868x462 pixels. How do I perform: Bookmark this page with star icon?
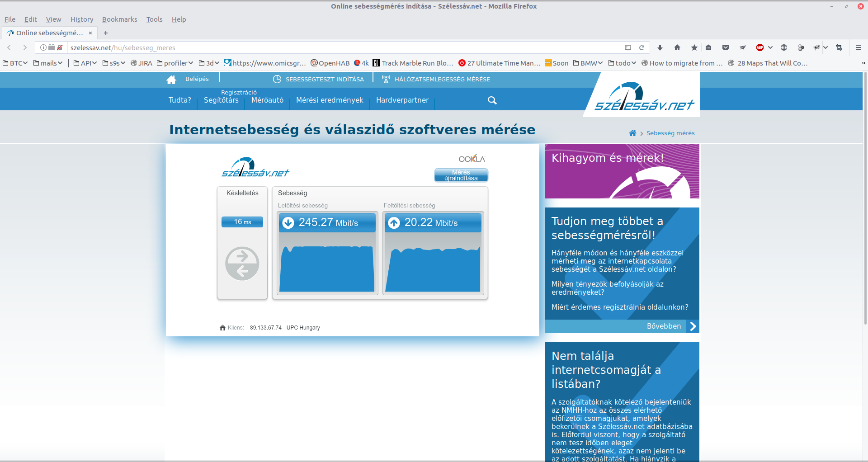click(694, 47)
